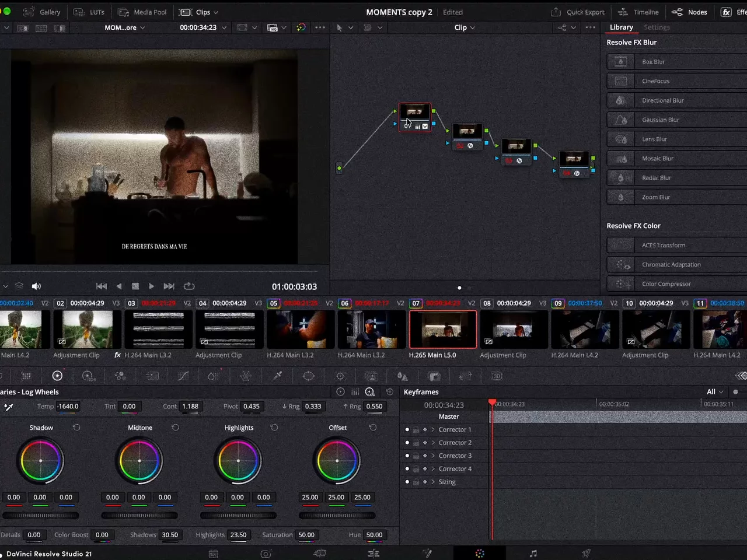Screen dimensions: 747x560
Task: Toggle the Nodes panel
Action: pos(689,12)
